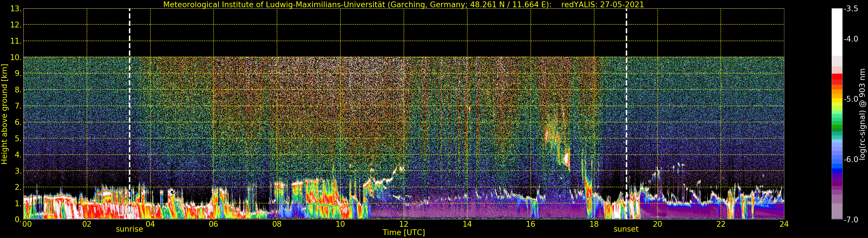Click the plot title mentioning redYALIS: 27-05-2021

(x=403, y=4)
